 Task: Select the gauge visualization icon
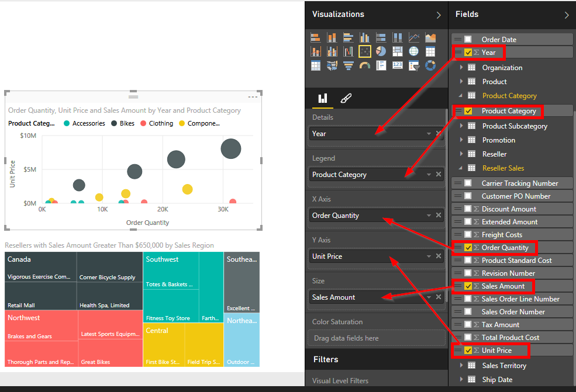click(364, 65)
